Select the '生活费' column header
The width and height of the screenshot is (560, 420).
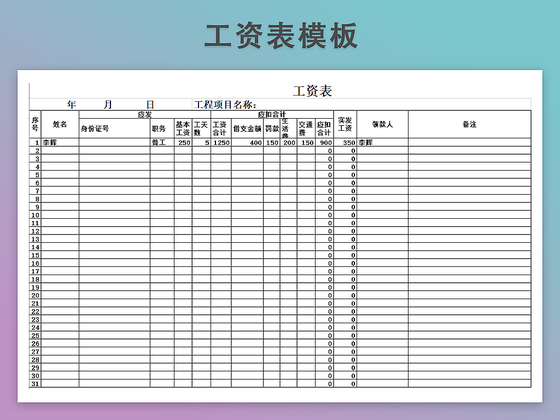[288, 129]
